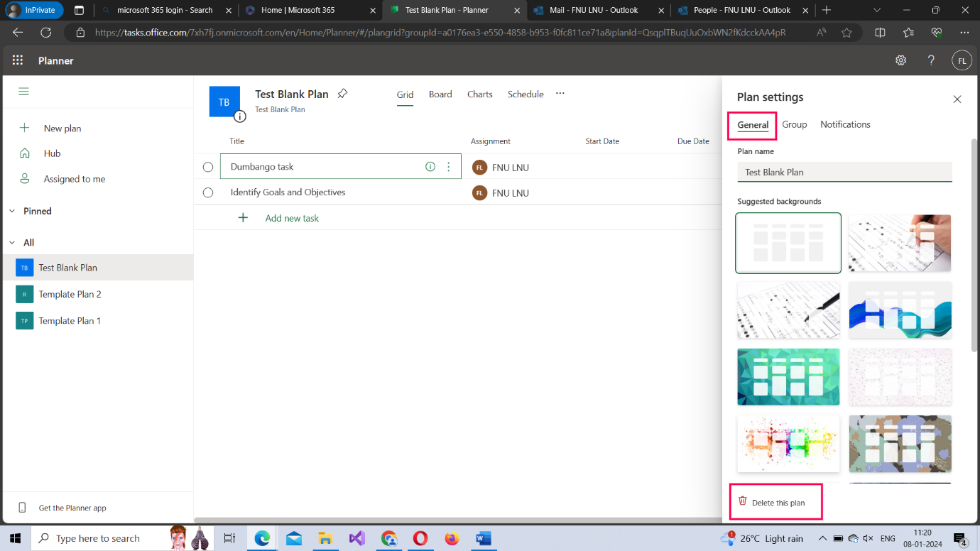This screenshot has height=551, width=980.
Task: Open Firefox from the taskbar
Action: pyautogui.click(x=452, y=538)
